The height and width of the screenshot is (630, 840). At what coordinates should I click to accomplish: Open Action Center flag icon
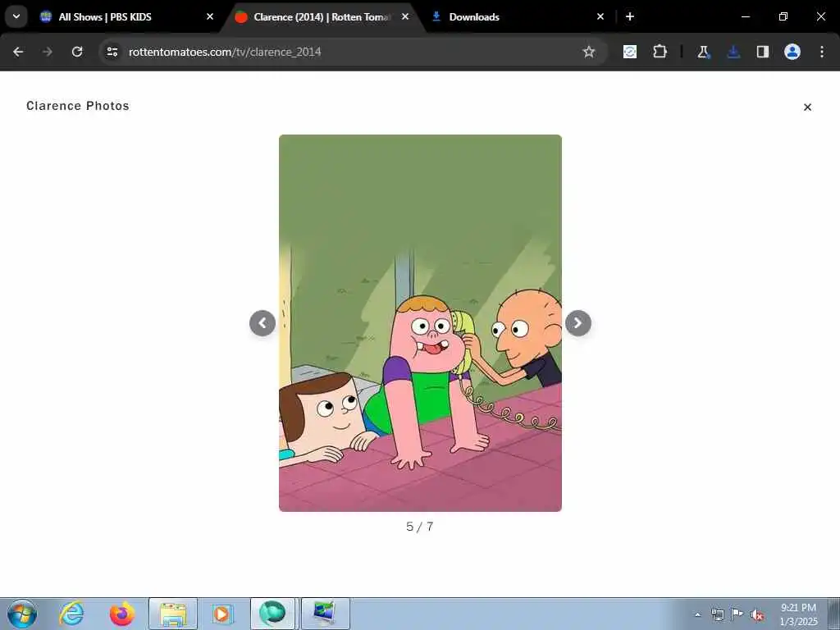[x=737, y=614]
